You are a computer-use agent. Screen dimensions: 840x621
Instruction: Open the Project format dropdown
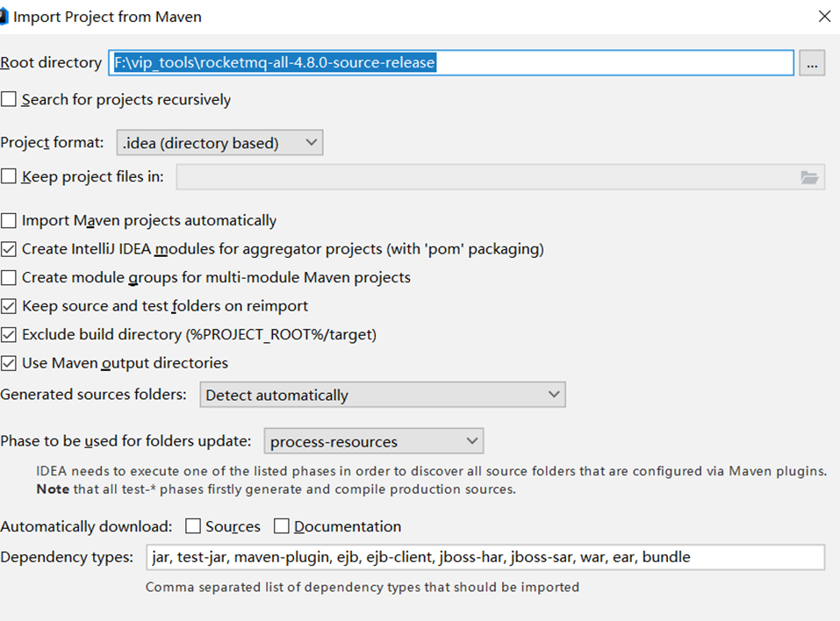tap(219, 143)
